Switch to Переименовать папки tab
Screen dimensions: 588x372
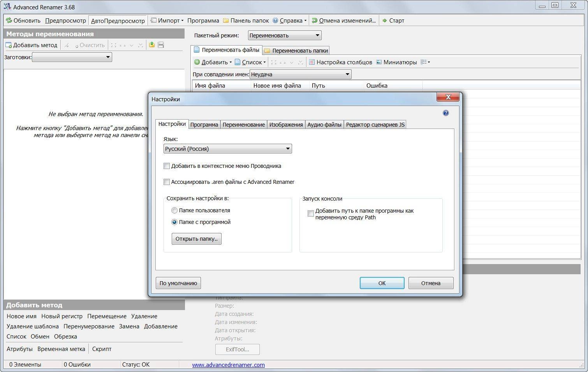pyautogui.click(x=296, y=50)
